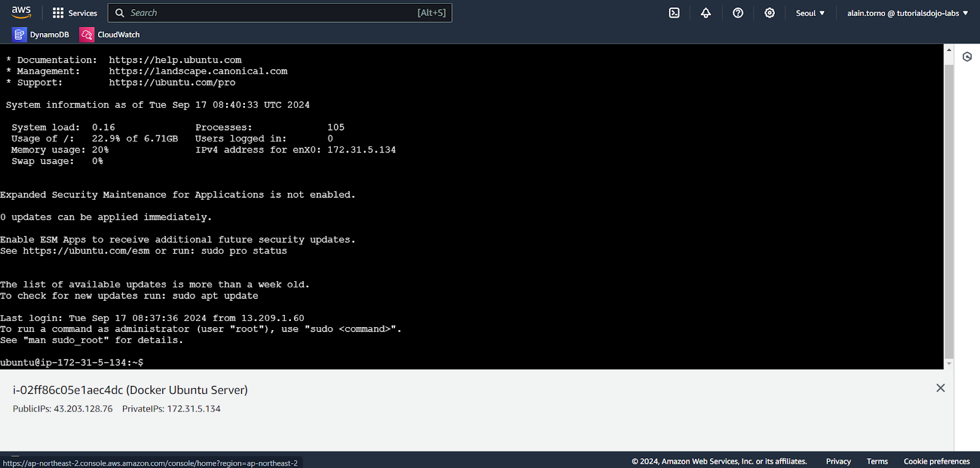Open the AWS home logo
This screenshot has height=468, width=980.
point(21,12)
